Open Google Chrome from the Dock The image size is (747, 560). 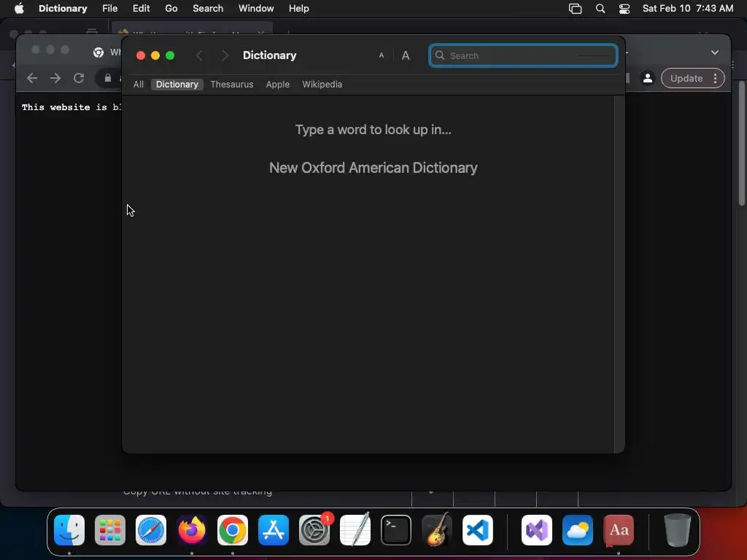click(233, 530)
